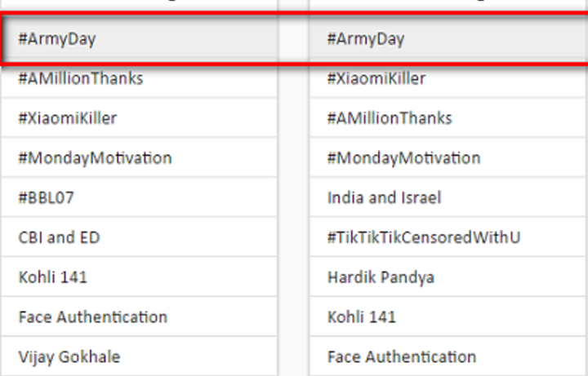Open #AMillionThanks in the left column
588x376 pixels.
coord(81,78)
